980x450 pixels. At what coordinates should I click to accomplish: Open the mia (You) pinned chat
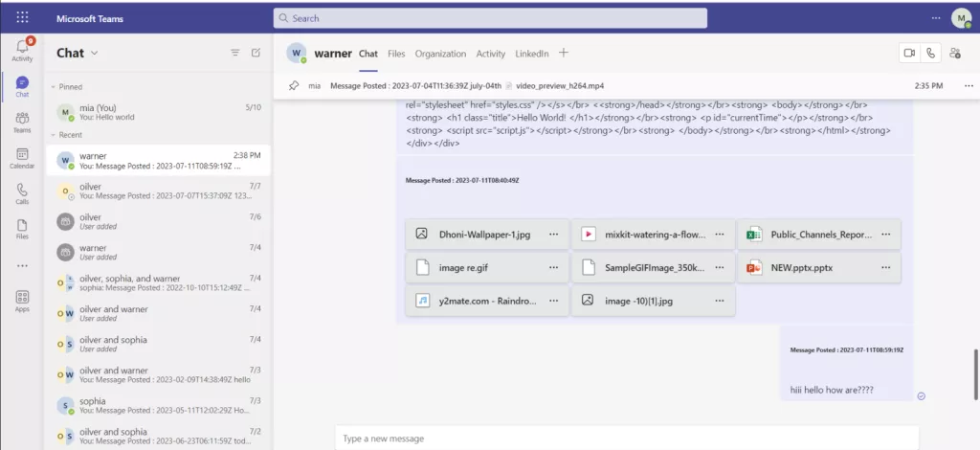coord(159,113)
